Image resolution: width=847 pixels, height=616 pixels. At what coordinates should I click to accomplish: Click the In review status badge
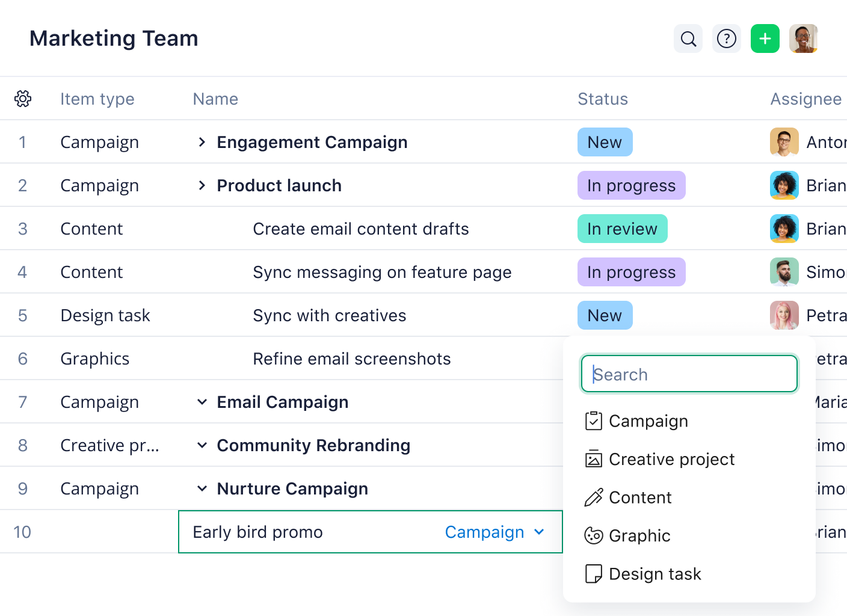(x=623, y=229)
